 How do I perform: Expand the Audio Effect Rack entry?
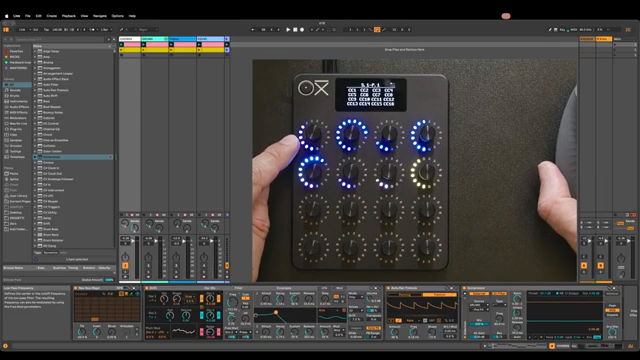(x=35, y=79)
